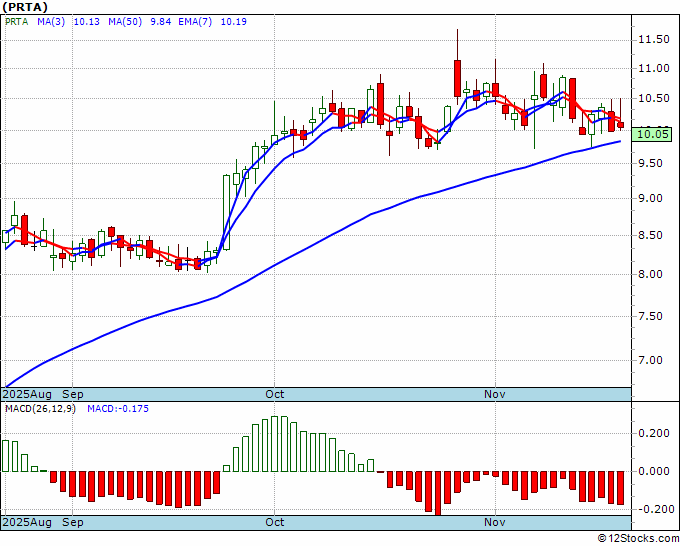
Task: Click 2025Aug on the price chart timeline
Action: point(27,394)
